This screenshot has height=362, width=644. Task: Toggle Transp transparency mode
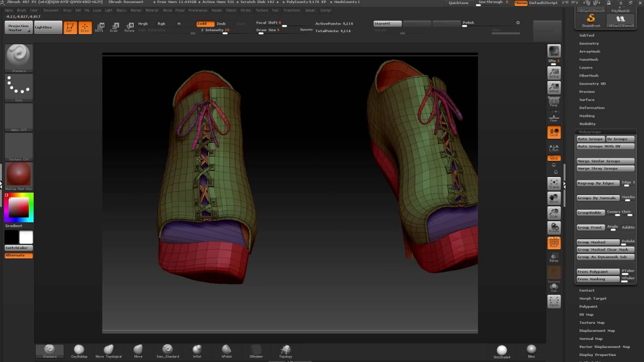point(554,257)
